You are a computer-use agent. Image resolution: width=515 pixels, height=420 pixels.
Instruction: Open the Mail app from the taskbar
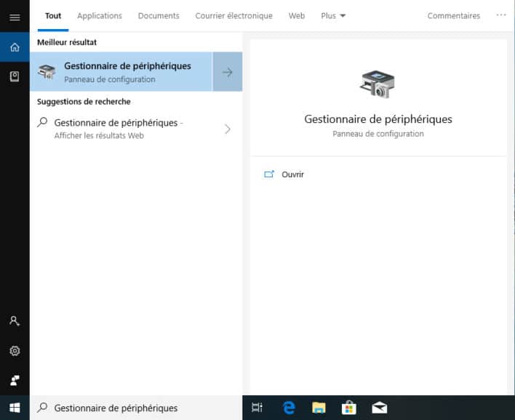(380, 408)
